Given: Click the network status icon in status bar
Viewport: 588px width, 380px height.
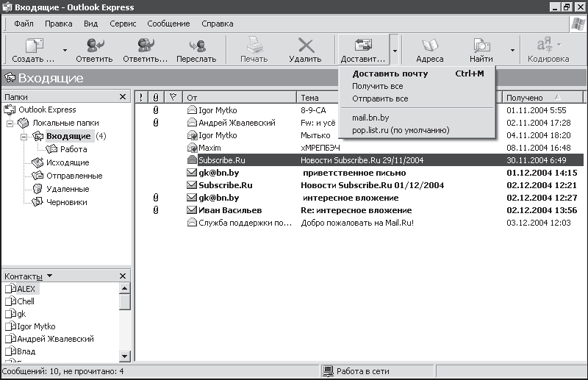Looking at the screenshot, I should [x=328, y=370].
